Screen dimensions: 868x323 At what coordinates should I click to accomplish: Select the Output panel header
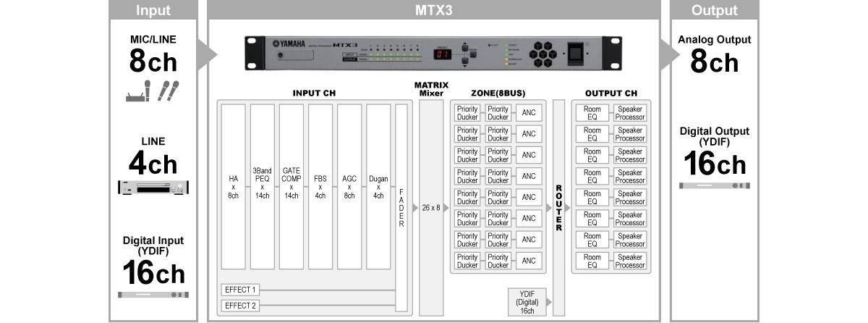click(x=714, y=10)
